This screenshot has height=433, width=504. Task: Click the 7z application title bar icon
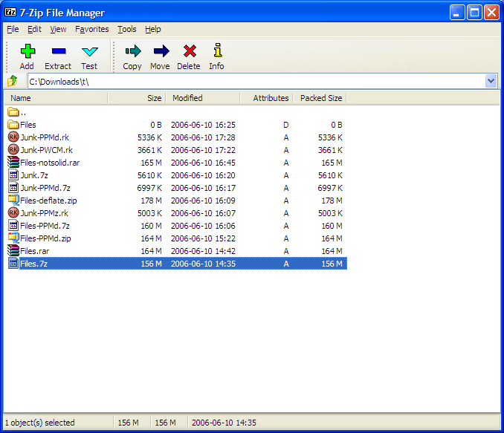(x=10, y=12)
